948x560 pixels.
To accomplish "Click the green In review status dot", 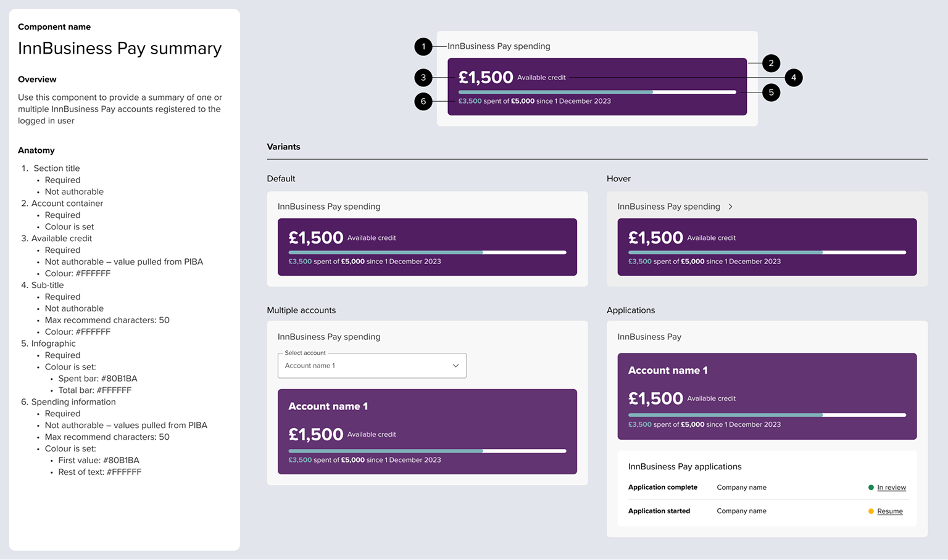I will pyautogui.click(x=871, y=487).
